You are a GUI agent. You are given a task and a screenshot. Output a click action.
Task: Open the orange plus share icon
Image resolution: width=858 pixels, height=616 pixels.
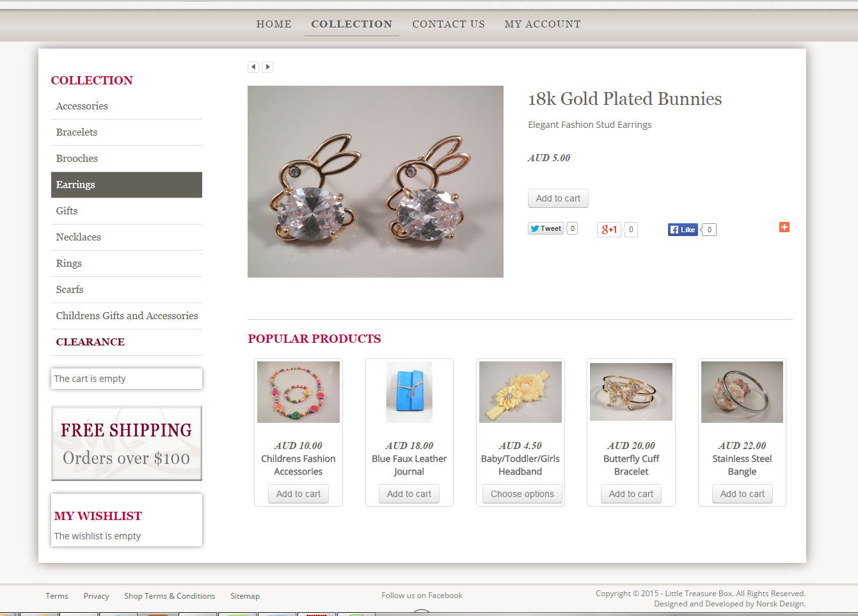[784, 227]
